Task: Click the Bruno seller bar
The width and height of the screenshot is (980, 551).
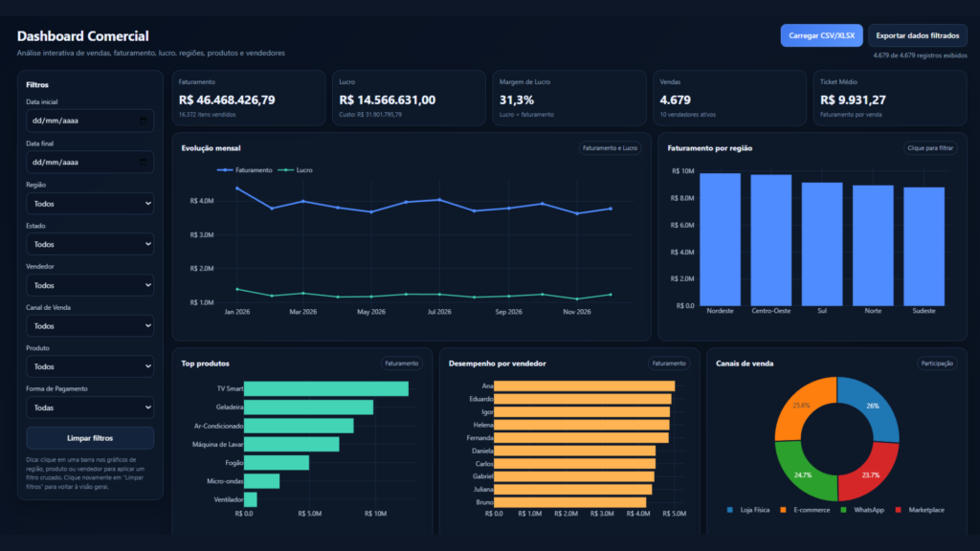Action: point(570,502)
